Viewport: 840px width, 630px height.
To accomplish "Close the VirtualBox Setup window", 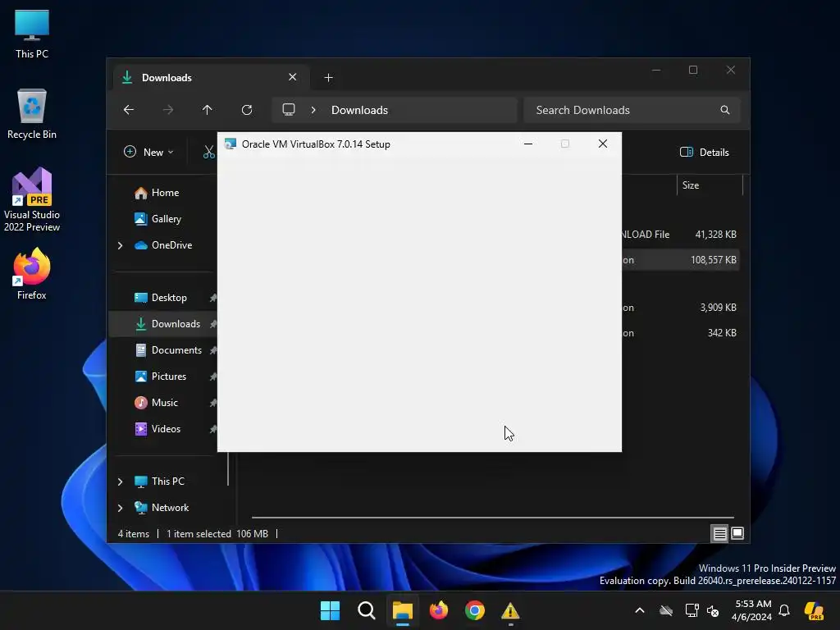I will (x=603, y=144).
